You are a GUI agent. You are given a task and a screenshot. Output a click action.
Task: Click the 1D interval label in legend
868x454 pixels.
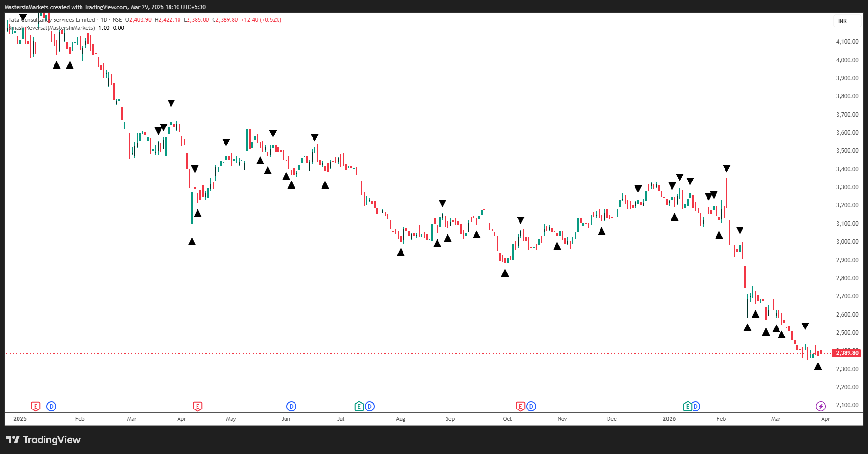[x=104, y=20]
